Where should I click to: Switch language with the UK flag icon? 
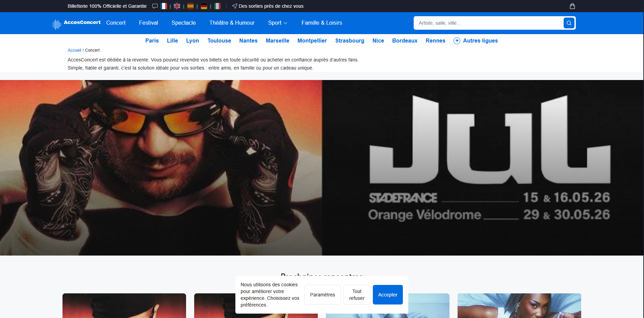point(177,6)
